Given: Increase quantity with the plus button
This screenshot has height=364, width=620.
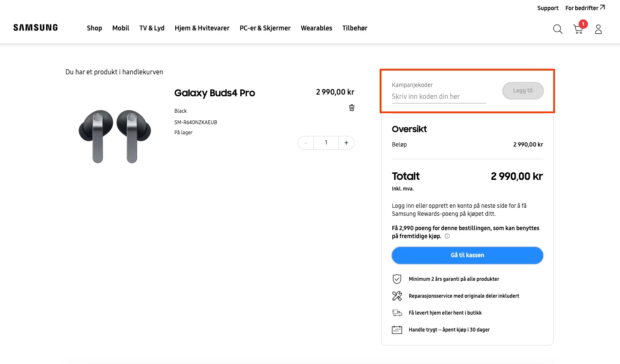Looking at the screenshot, I should pyautogui.click(x=346, y=143).
